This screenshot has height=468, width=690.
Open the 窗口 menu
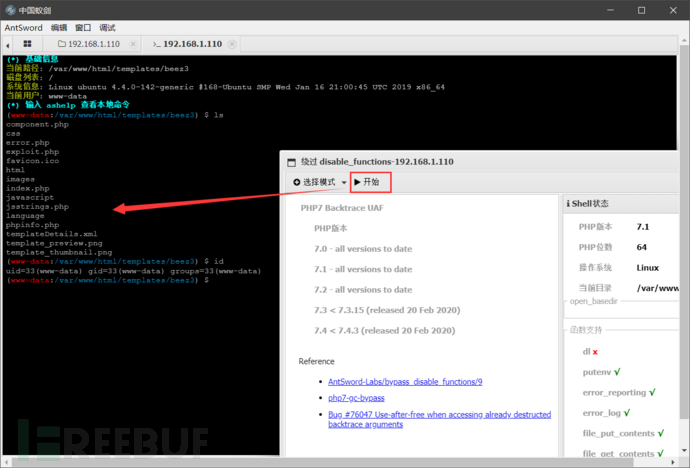pyautogui.click(x=83, y=28)
